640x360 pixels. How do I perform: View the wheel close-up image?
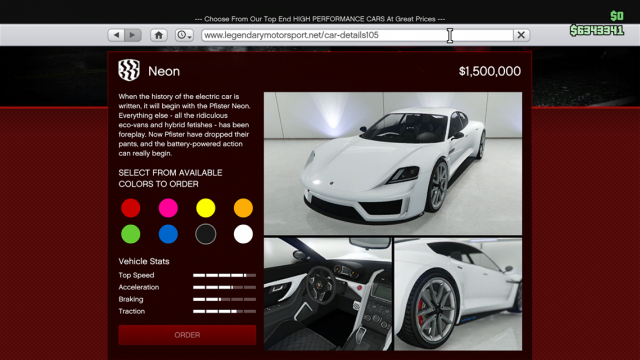[458, 294]
